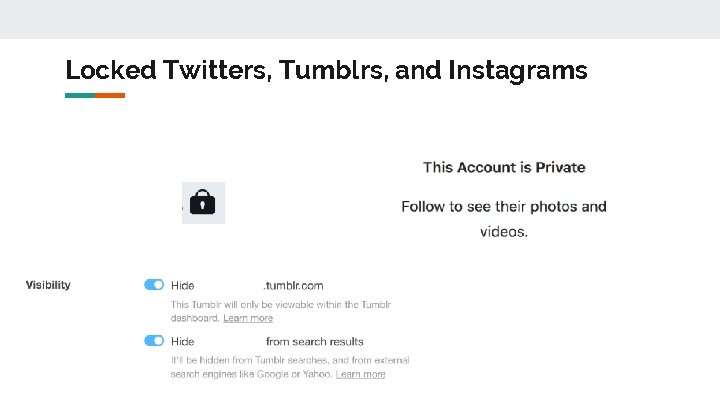Click the orange segment of title underline
The image size is (720, 405).
coord(110,95)
